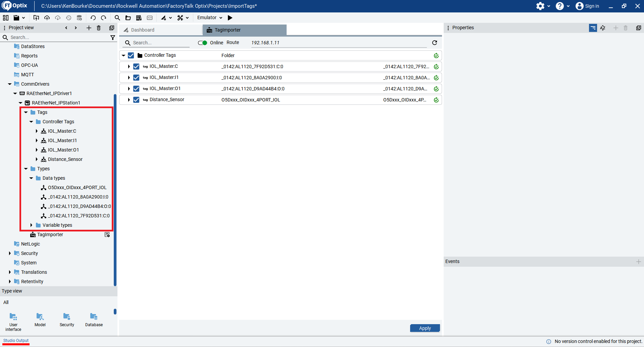Image resolution: width=644 pixels, height=347 pixels.
Task: Pop out the Project view panel
Action: [x=112, y=28]
